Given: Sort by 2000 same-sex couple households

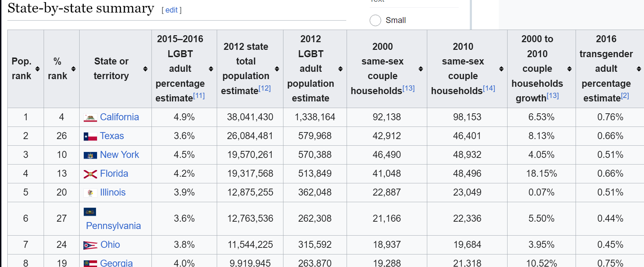Looking at the screenshot, I should click(x=421, y=69).
